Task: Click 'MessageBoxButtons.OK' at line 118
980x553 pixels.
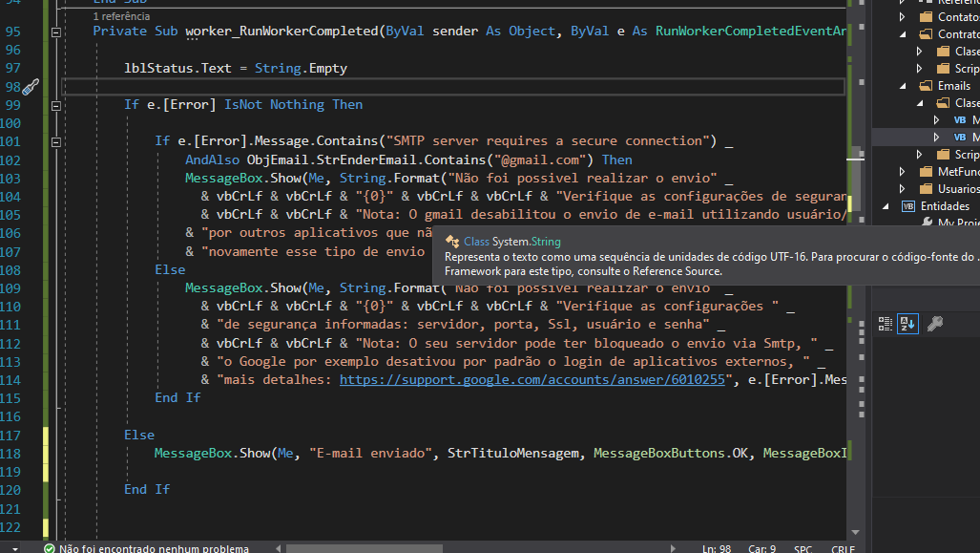Action: pyautogui.click(x=671, y=453)
